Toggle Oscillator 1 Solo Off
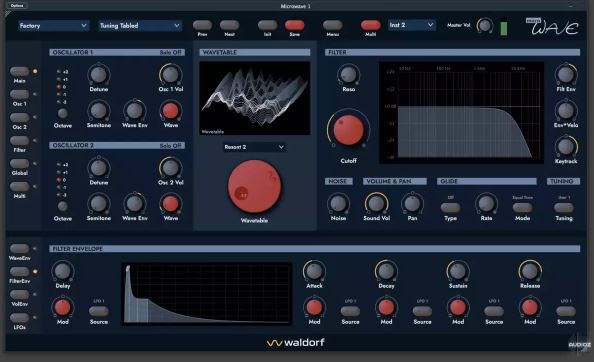 click(x=170, y=52)
